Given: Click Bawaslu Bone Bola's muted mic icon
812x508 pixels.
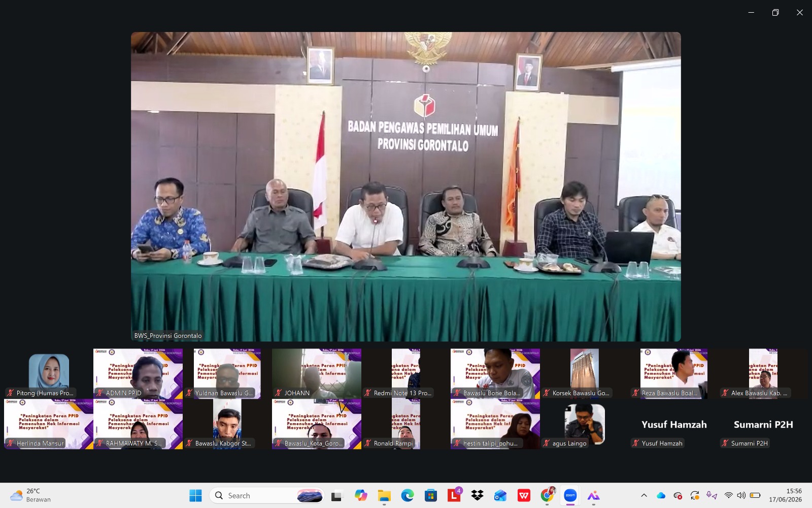Looking at the screenshot, I should pyautogui.click(x=457, y=393).
